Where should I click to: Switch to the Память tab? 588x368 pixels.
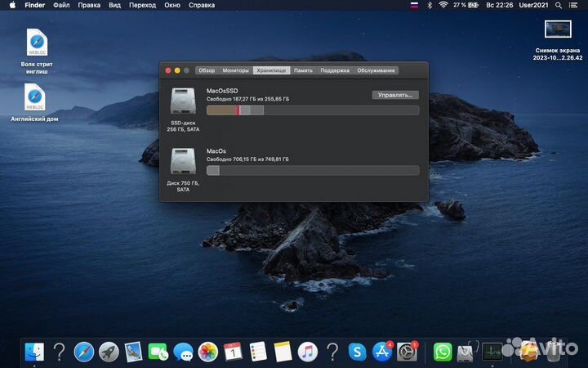pos(303,70)
